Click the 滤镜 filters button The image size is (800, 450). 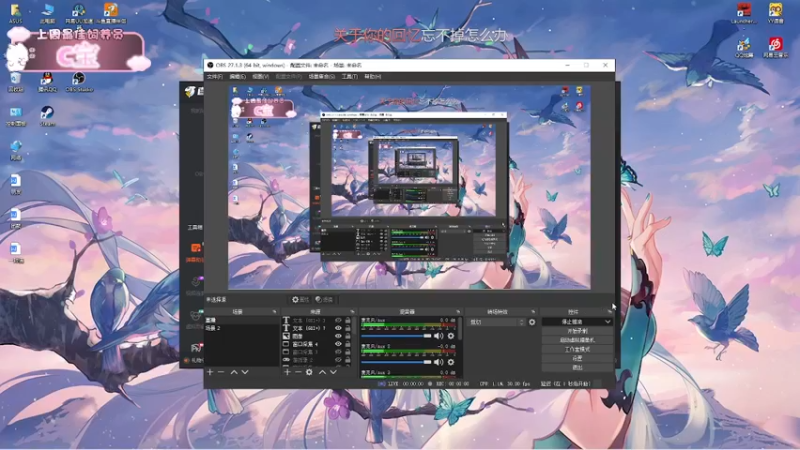tap(324, 299)
